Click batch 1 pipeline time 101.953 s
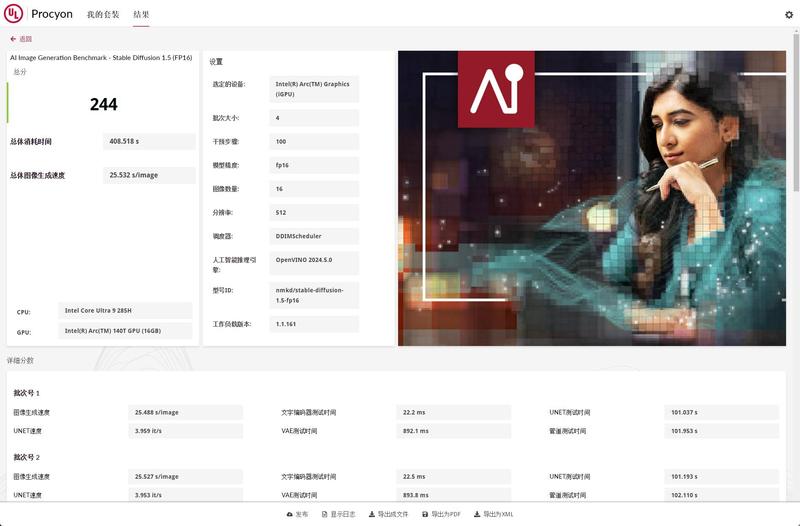The width and height of the screenshot is (800, 526). [x=721, y=431]
